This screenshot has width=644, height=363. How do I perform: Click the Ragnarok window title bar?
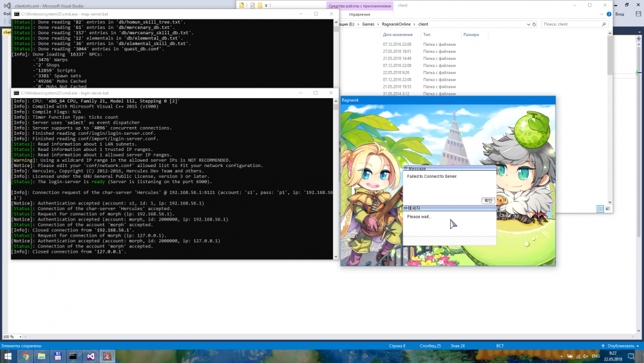(448, 101)
